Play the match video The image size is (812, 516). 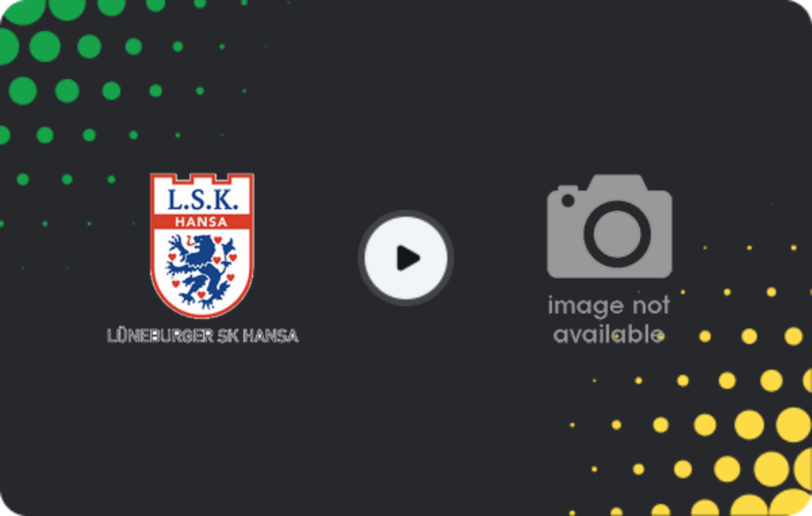pyautogui.click(x=406, y=258)
